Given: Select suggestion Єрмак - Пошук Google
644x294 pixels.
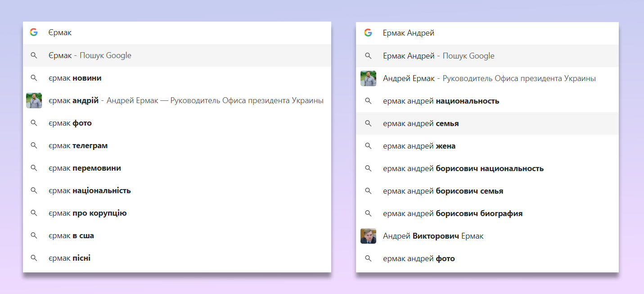Looking at the screenshot, I should click(177, 55).
